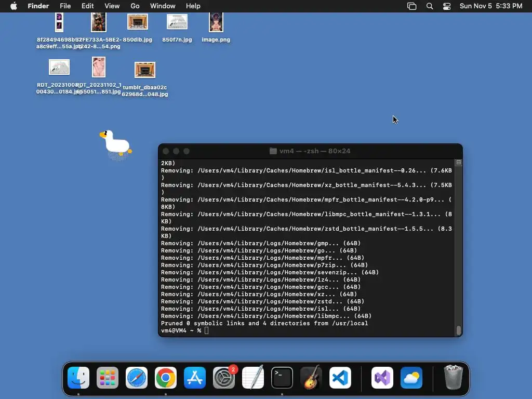
Task: Click the Stage Manager menu bar icon
Action: tap(411, 6)
